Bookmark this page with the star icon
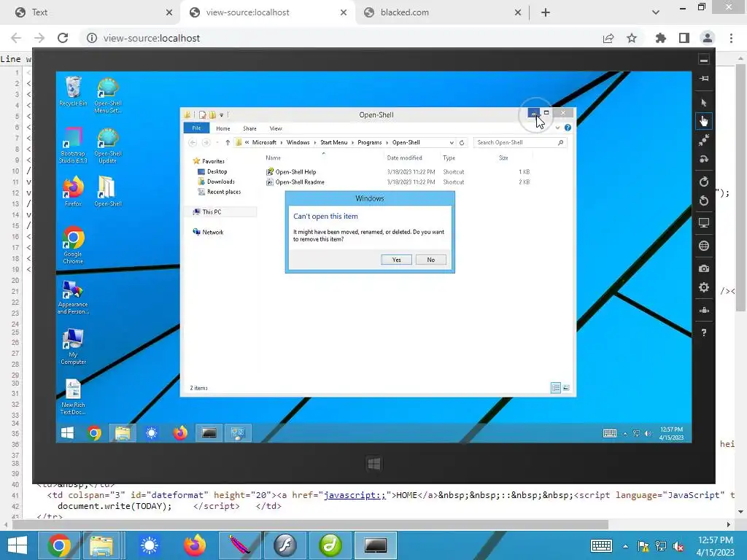Screen dimensions: 747x560 tap(632, 38)
